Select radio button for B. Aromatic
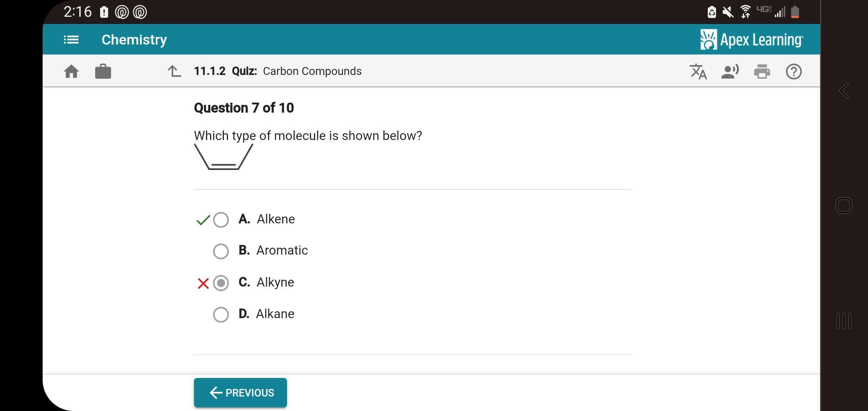Image resolution: width=868 pixels, height=411 pixels. pos(221,251)
